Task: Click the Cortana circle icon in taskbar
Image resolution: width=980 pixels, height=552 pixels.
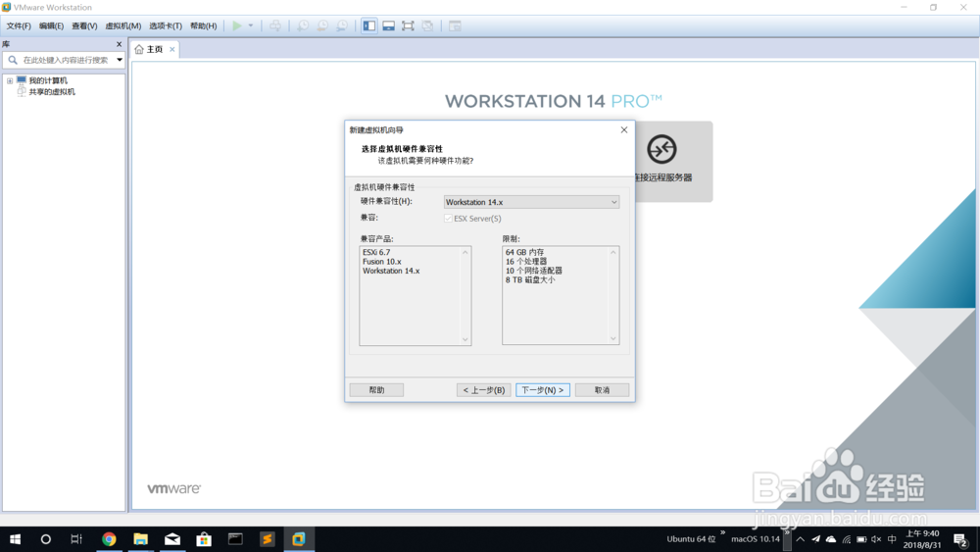Action: click(46, 539)
